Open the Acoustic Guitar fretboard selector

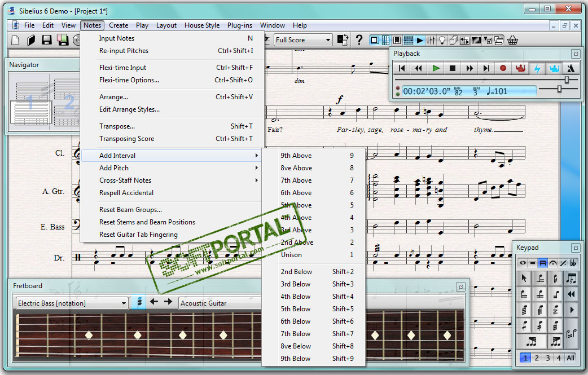(x=220, y=303)
